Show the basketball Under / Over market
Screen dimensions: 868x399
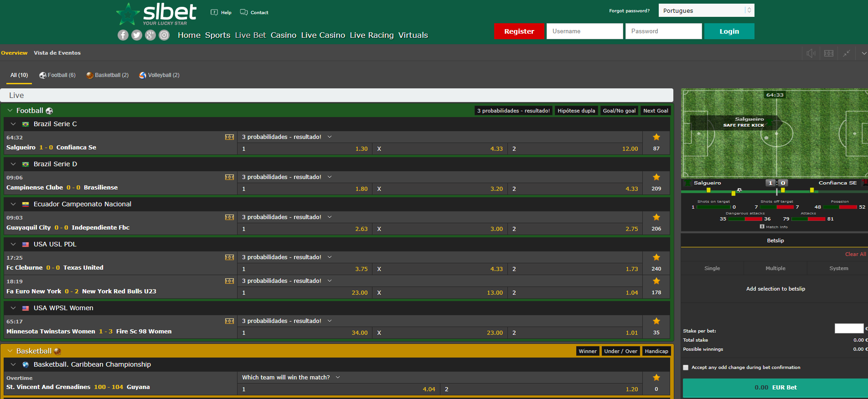pos(620,351)
